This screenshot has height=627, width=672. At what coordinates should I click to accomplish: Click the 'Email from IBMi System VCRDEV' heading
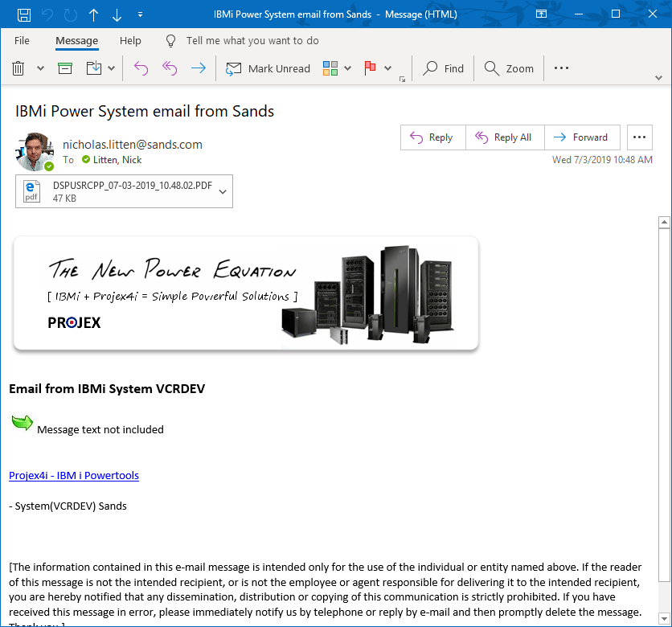pos(107,389)
